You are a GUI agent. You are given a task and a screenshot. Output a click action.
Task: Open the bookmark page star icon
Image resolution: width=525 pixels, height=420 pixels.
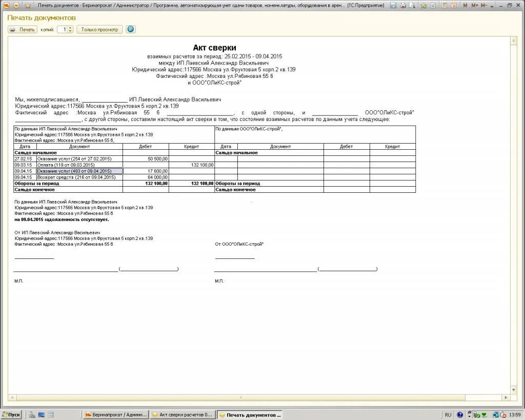tap(433, 5)
